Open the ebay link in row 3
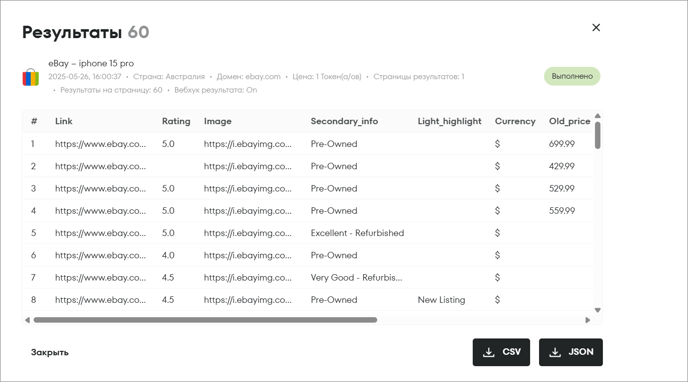The width and height of the screenshot is (688, 382). (x=100, y=189)
